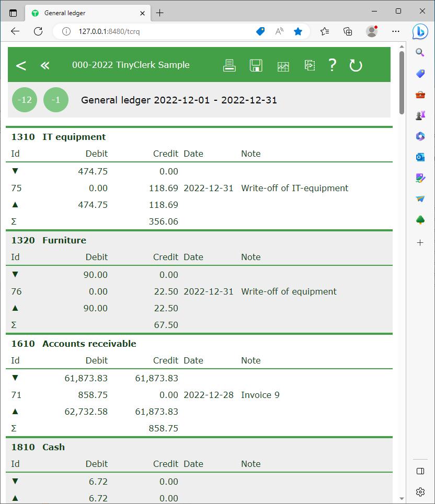Click the export document icon
The height and width of the screenshot is (504, 435).
tap(310, 65)
